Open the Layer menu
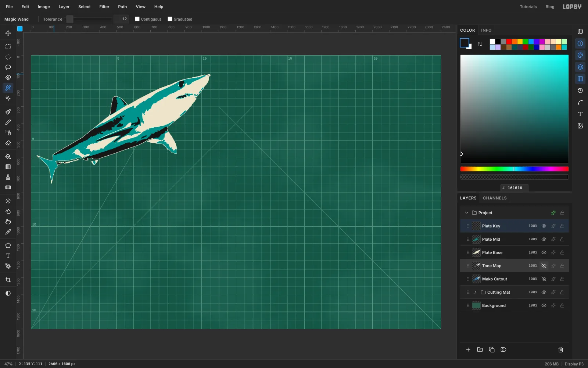This screenshot has height=368, width=588. pyautogui.click(x=64, y=7)
